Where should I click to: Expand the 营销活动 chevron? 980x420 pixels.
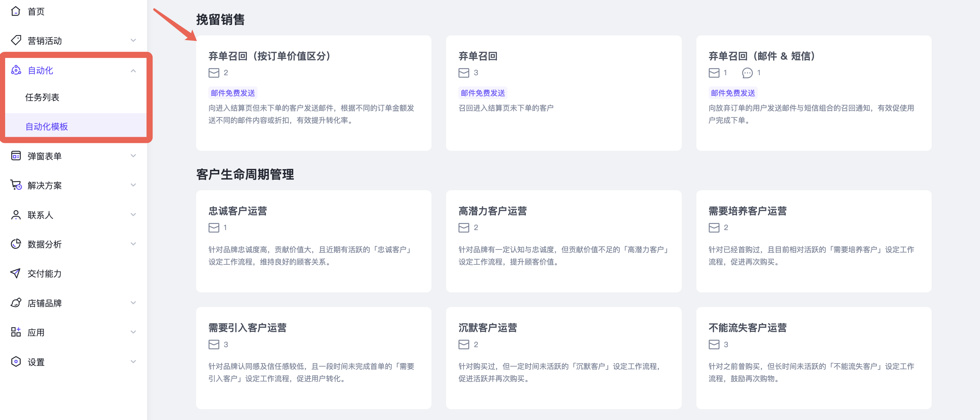click(133, 40)
